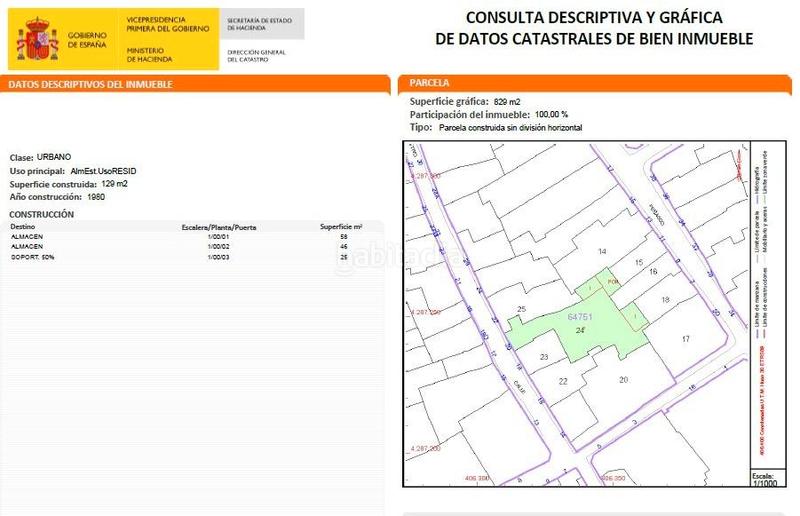Image resolution: width=800 pixels, height=516 pixels.
Task: Click parcel 22 on the map
Action: [563, 382]
